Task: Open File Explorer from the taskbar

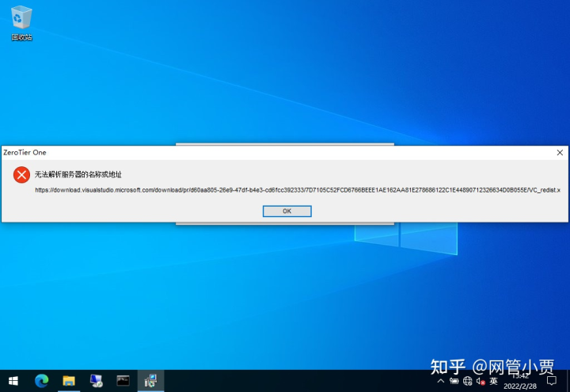Action: (69, 381)
